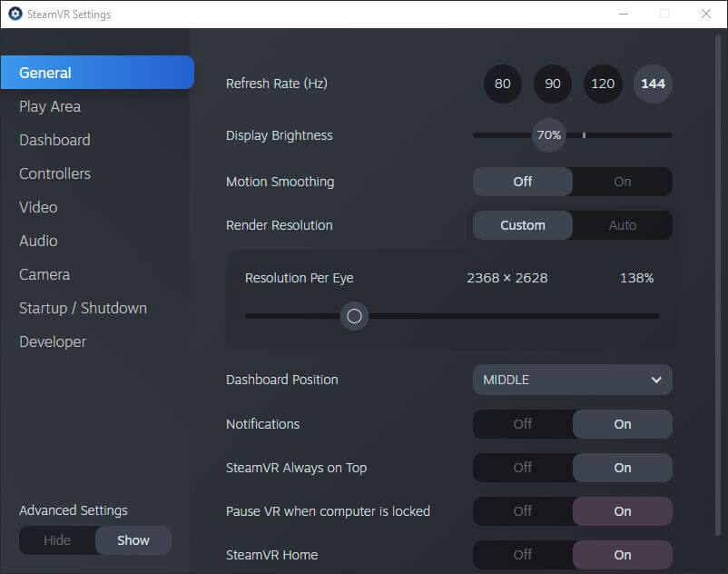Viewport: 728px width, 574px height.
Task: Set refresh rate to 120 Hz
Action: click(x=603, y=84)
